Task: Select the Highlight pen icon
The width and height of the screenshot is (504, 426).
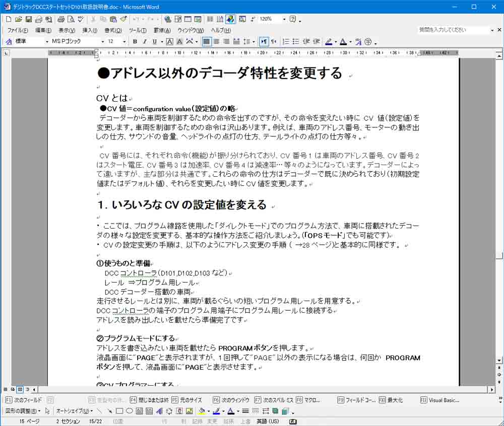Action: (329, 41)
